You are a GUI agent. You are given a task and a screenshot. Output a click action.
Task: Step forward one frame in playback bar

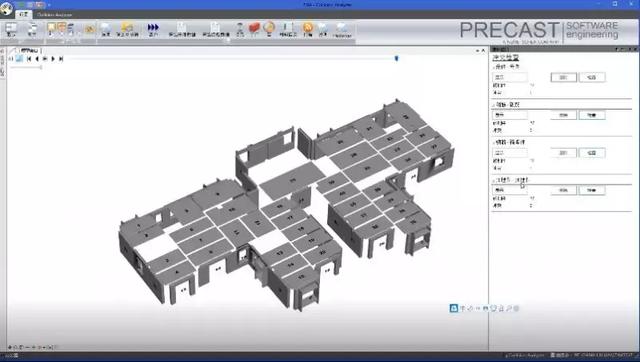pos(53,59)
